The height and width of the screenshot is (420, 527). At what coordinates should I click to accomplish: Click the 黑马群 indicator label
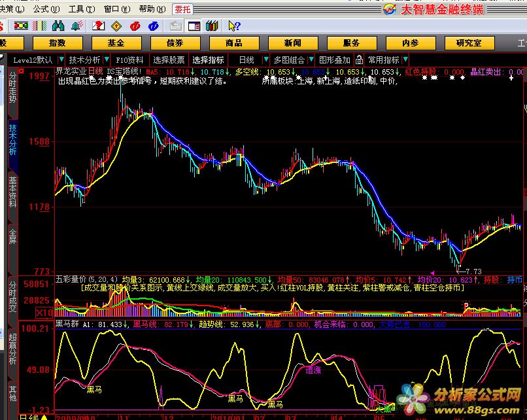pyautogui.click(x=67, y=324)
